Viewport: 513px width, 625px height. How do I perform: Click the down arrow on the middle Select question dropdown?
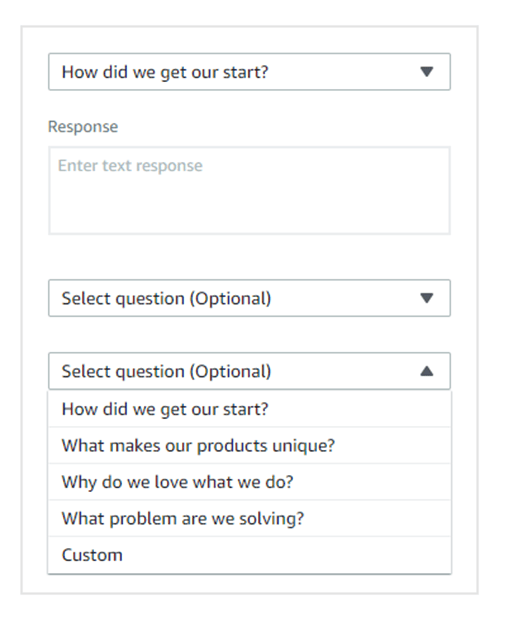tap(427, 298)
